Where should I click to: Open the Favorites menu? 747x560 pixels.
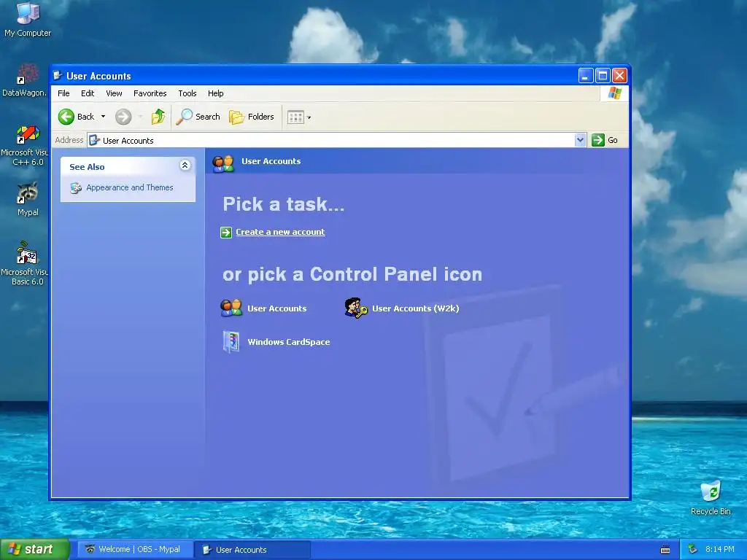pos(150,93)
